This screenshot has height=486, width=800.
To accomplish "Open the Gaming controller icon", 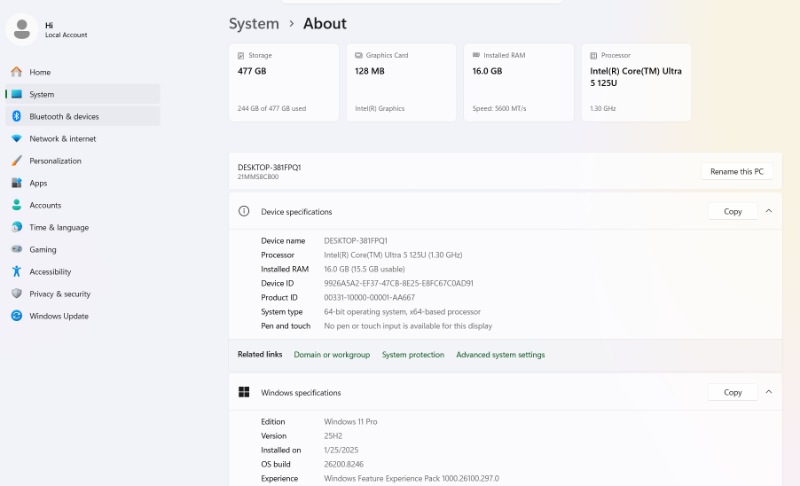I will (16, 249).
